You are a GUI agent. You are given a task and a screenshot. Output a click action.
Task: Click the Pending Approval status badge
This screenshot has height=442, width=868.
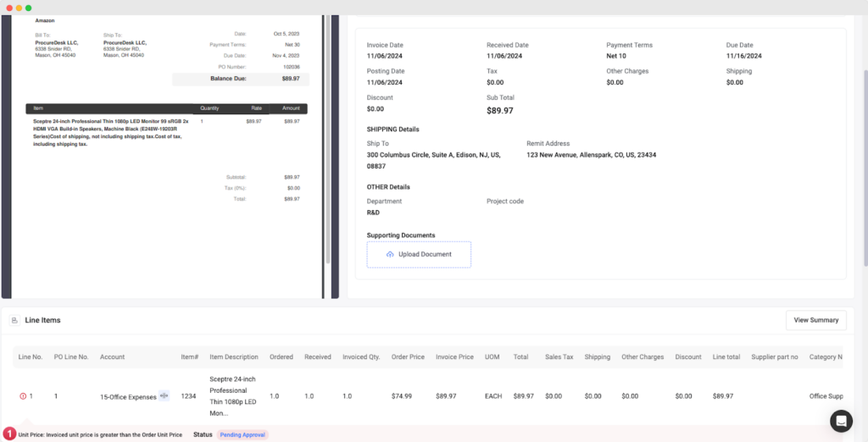coord(242,435)
